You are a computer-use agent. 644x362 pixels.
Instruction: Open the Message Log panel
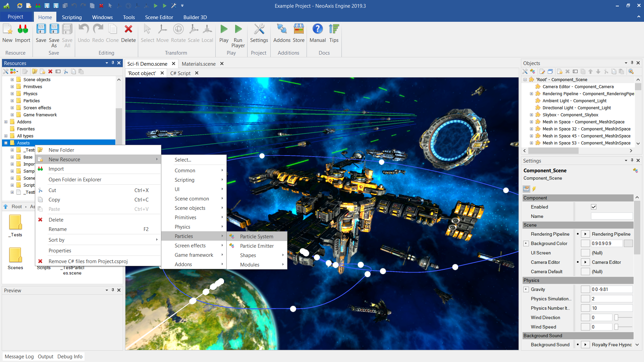click(x=19, y=356)
